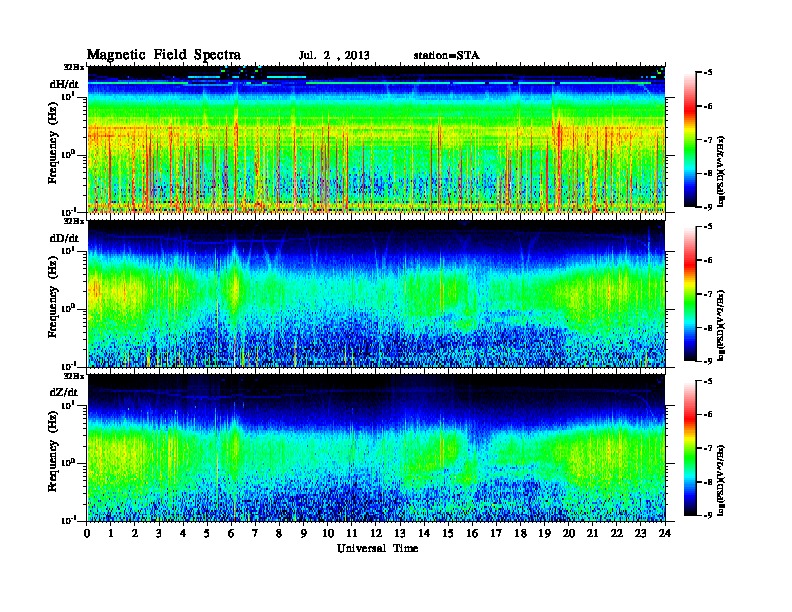
Task: Click the color bar beside dH/dt panel
Action: coord(690,139)
